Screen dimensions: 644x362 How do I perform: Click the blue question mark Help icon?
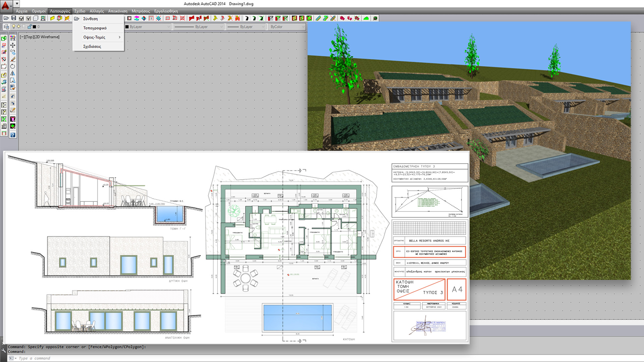click(13, 135)
